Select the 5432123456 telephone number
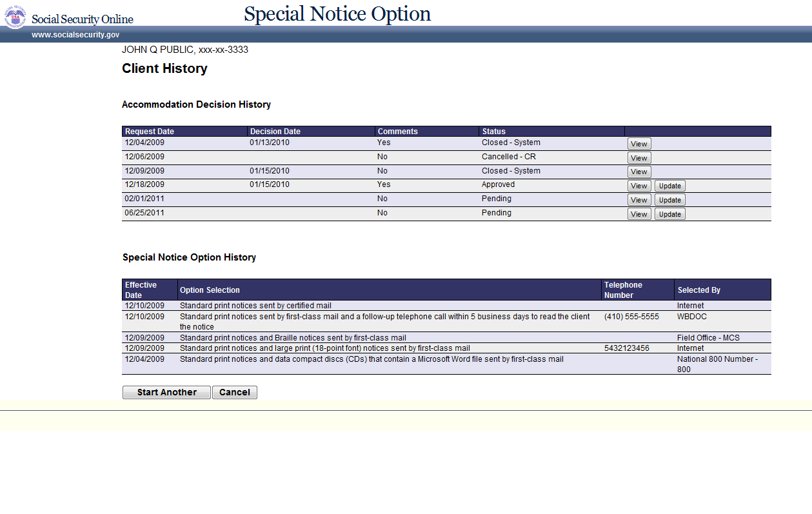Viewport: 812px width, 514px height. (627, 348)
